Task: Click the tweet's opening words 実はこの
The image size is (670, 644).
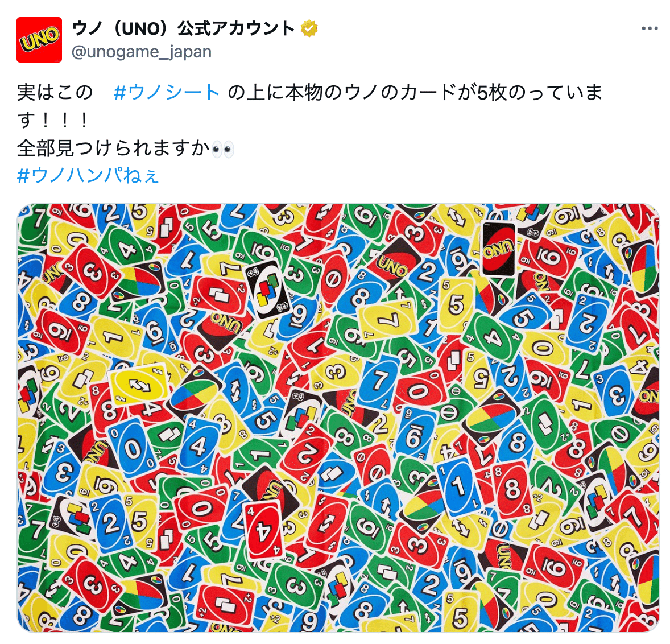Action: (55, 92)
